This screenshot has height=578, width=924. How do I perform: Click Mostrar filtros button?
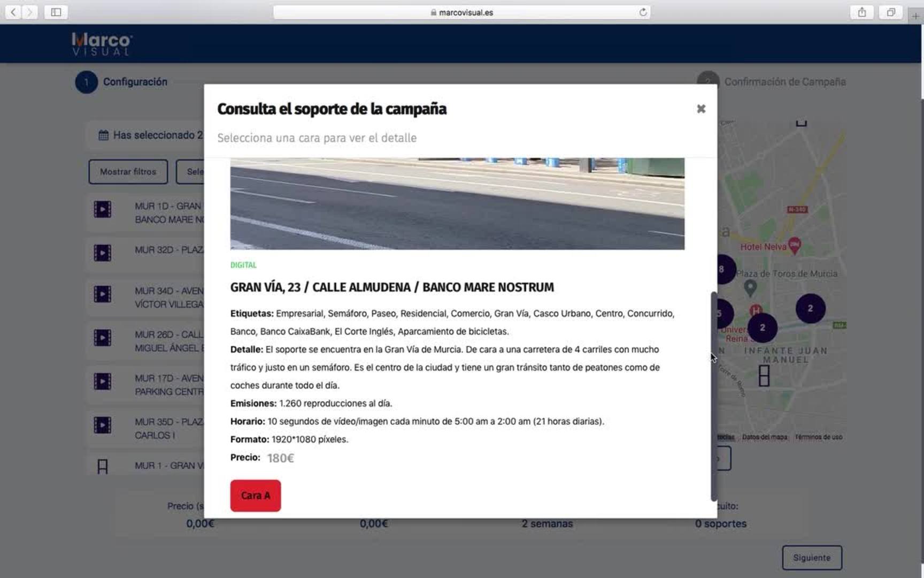128,172
